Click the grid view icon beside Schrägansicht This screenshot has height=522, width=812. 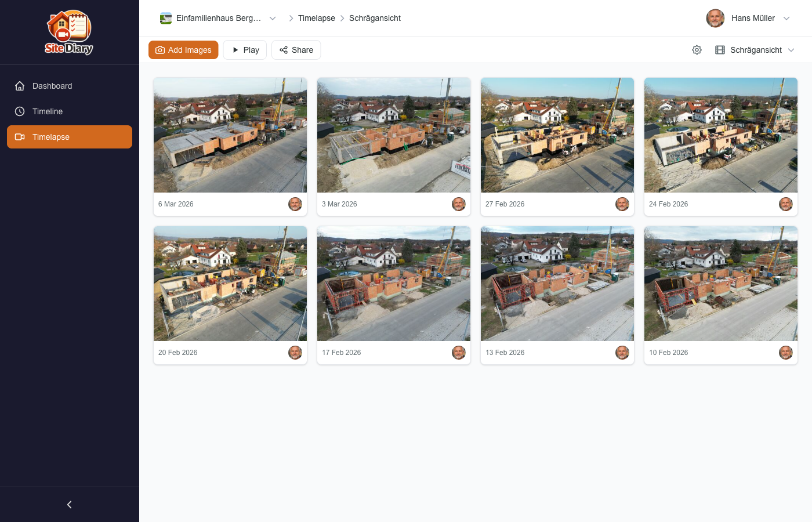(720, 50)
